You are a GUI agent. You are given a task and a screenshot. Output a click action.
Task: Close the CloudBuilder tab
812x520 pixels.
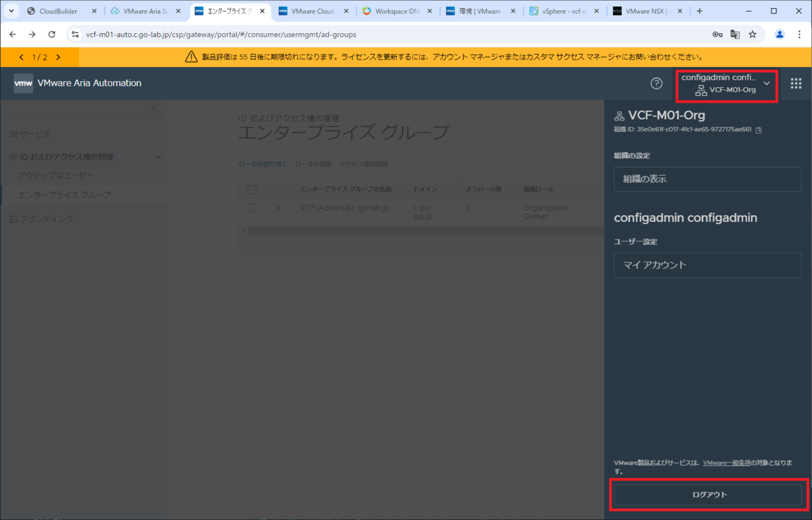pos(93,11)
